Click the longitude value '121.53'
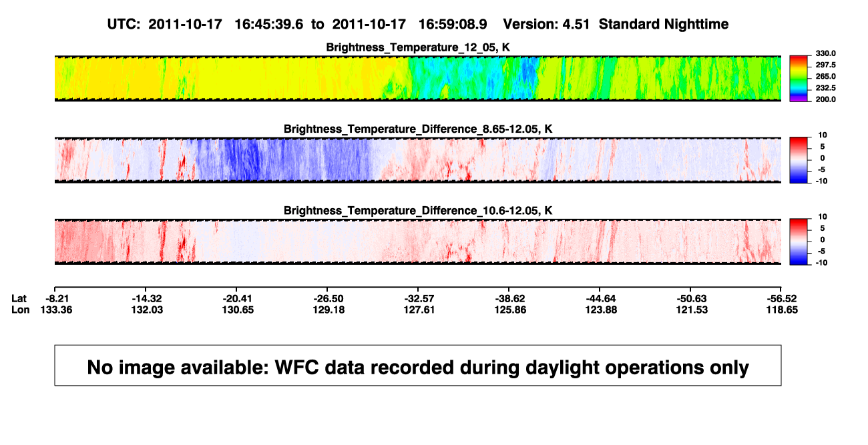 click(691, 310)
